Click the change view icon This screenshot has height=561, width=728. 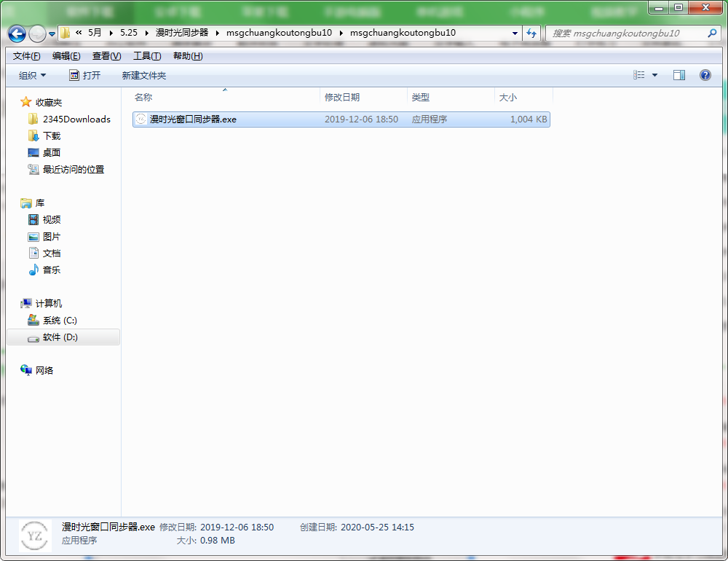coord(639,75)
